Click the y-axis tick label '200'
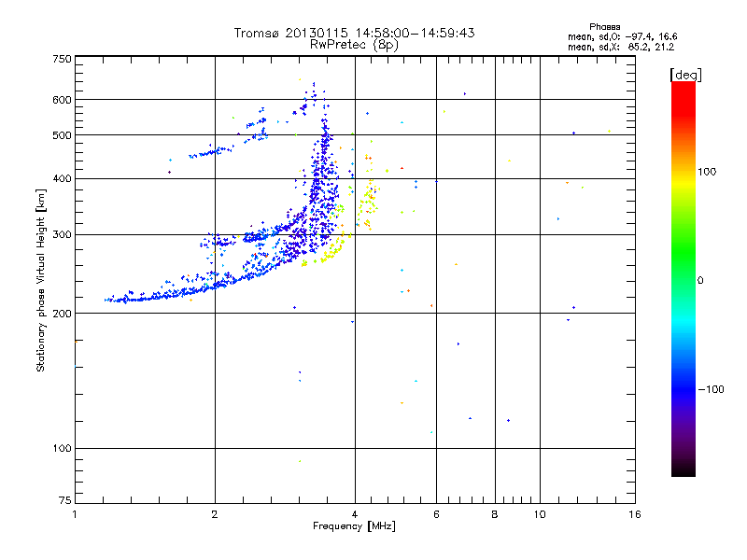Image resolution: width=747 pixels, height=560 pixels. click(x=62, y=314)
